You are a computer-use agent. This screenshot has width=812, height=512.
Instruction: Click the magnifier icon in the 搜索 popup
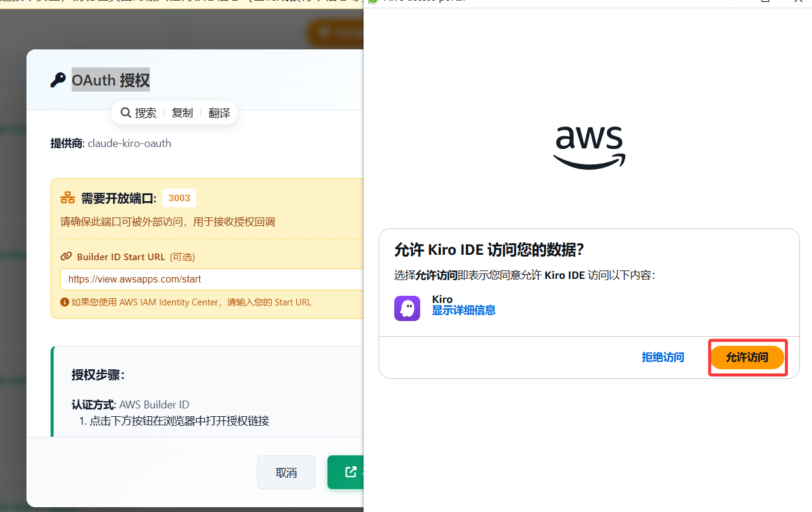[x=126, y=113]
